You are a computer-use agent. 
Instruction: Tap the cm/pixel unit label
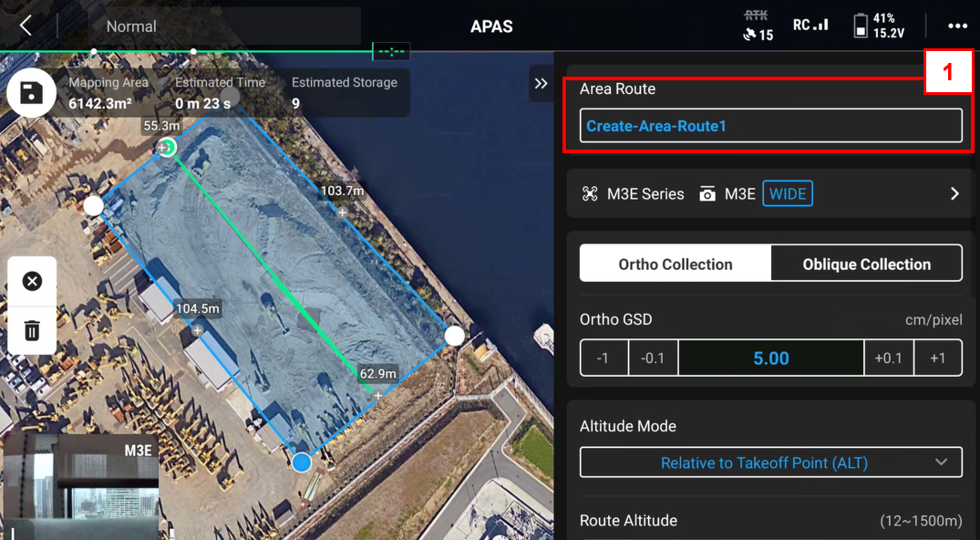[934, 320]
